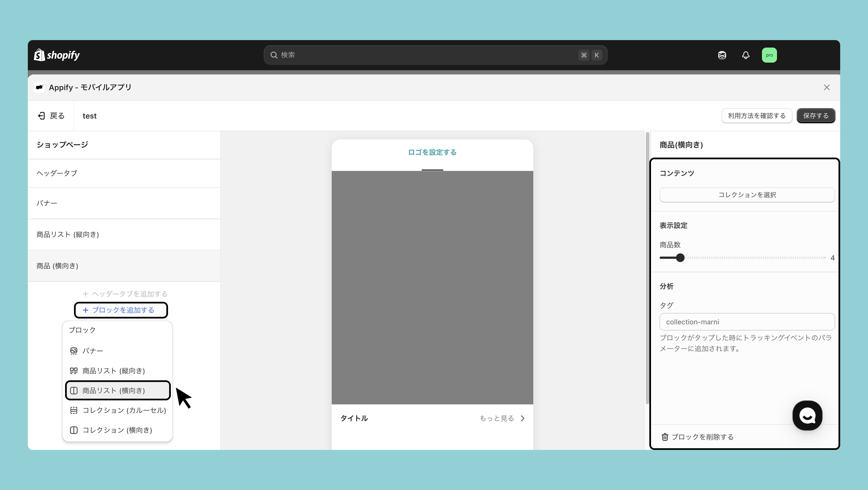Viewport: 868px width, 490px height.
Task: Click the trash icon for ブロックを削除する
Action: tap(665, 437)
